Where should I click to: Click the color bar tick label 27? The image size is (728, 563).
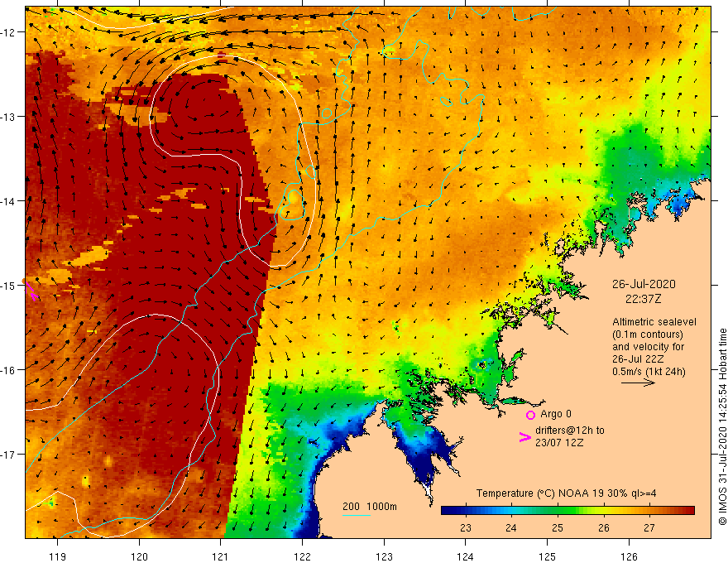649,527
